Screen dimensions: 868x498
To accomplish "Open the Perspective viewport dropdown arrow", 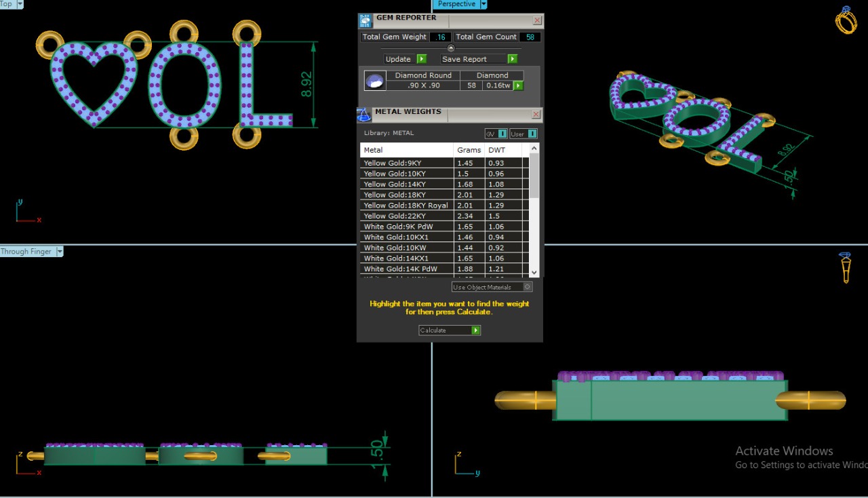I will point(484,4).
